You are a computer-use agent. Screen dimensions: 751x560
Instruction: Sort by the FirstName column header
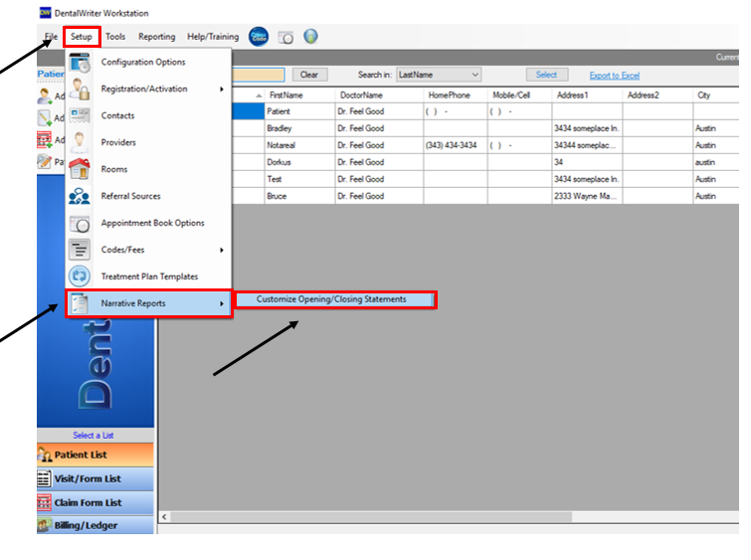coord(285,95)
